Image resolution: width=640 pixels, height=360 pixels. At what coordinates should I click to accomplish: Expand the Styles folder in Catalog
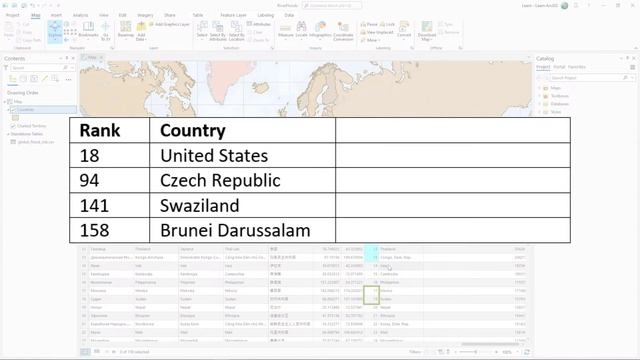coord(540,112)
